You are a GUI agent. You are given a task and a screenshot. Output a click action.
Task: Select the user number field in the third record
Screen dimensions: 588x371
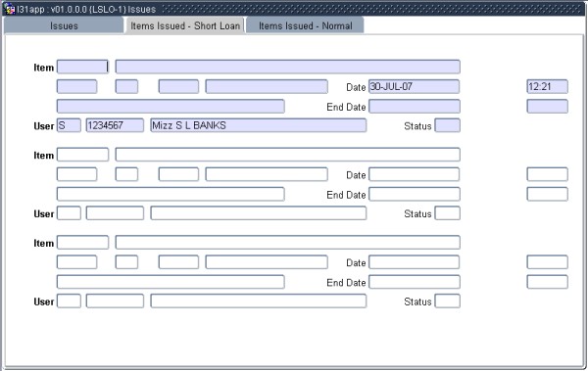tap(115, 301)
